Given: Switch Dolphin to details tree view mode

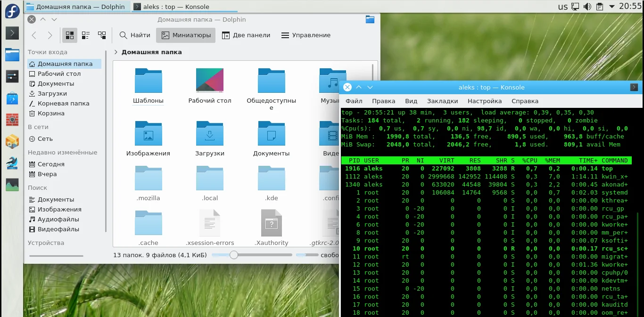Looking at the screenshot, I should pos(102,35).
